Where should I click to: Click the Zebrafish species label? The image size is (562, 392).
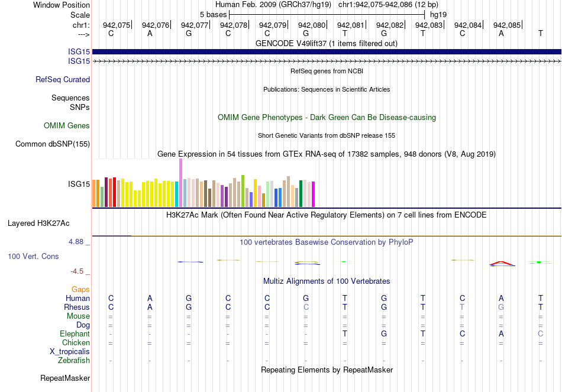[x=74, y=361]
